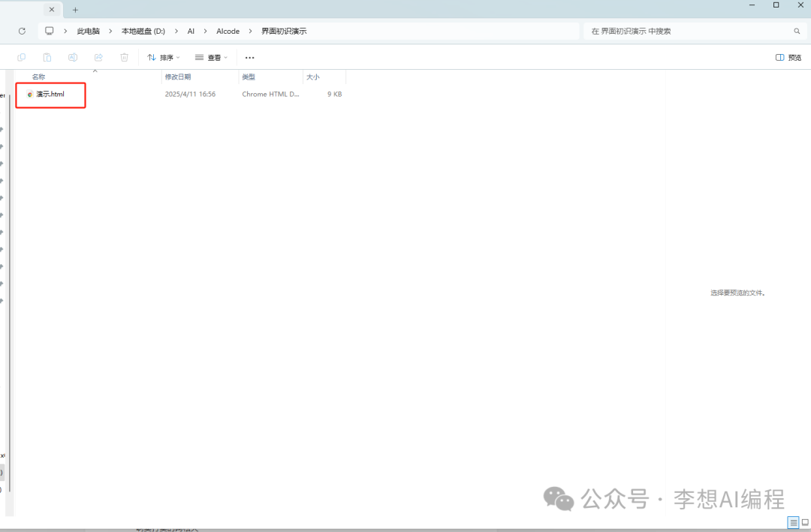
Task: Switch to details view layout icon
Action: point(794,522)
